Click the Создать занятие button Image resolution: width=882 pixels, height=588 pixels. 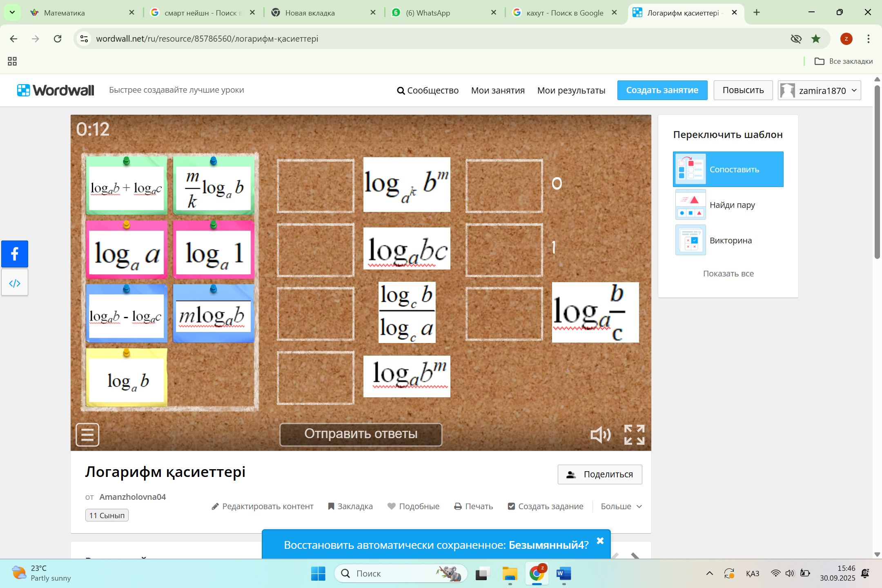pyautogui.click(x=662, y=90)
